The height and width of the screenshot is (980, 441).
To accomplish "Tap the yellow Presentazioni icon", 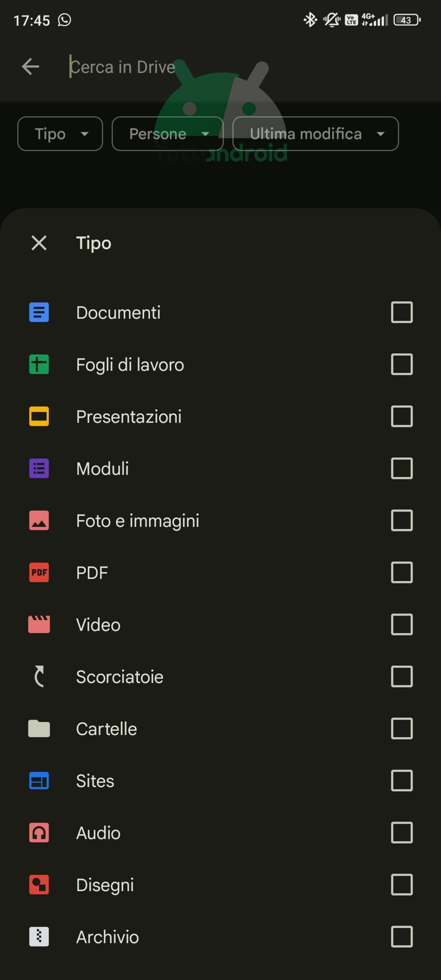I will (39, 416).
